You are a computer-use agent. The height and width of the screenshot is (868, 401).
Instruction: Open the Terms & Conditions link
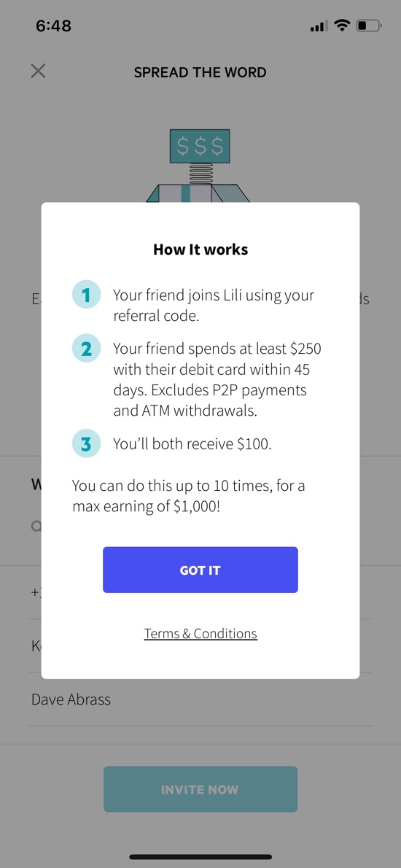[200, 633]
